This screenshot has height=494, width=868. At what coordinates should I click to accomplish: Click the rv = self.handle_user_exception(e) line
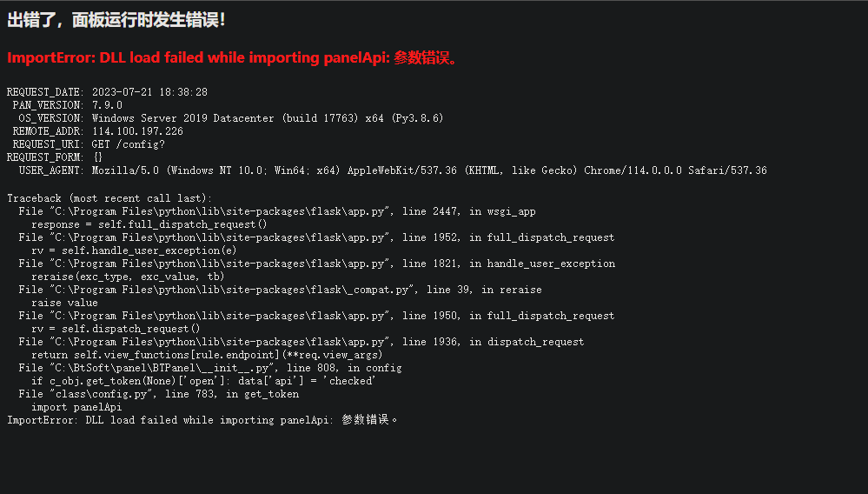134,250
